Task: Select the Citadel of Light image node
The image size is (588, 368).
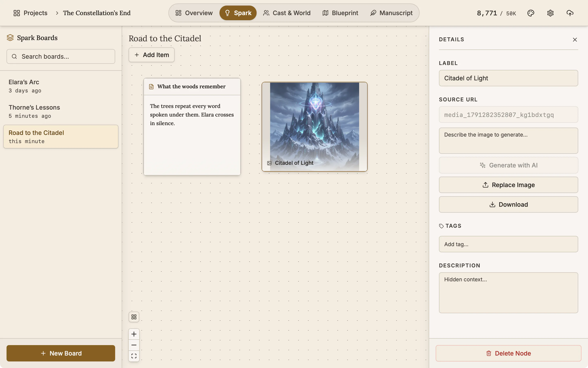Action: 314,127
